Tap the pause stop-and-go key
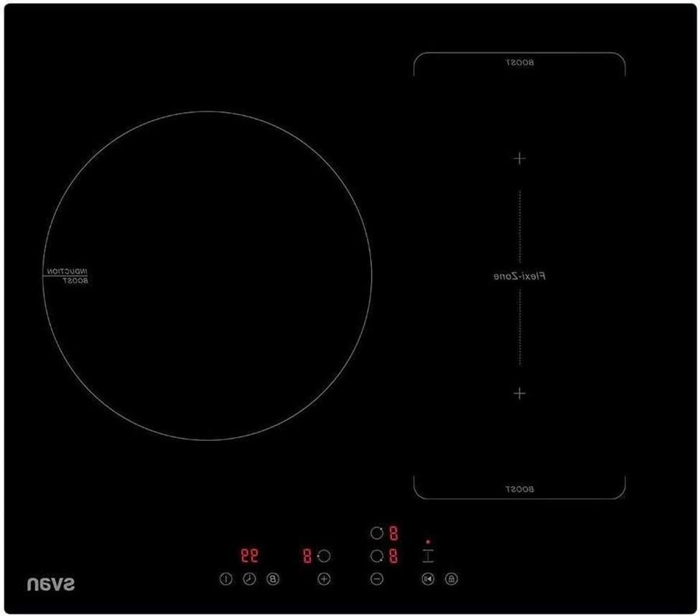The height and width of the screenshot is (616, 700). point(428,579)
